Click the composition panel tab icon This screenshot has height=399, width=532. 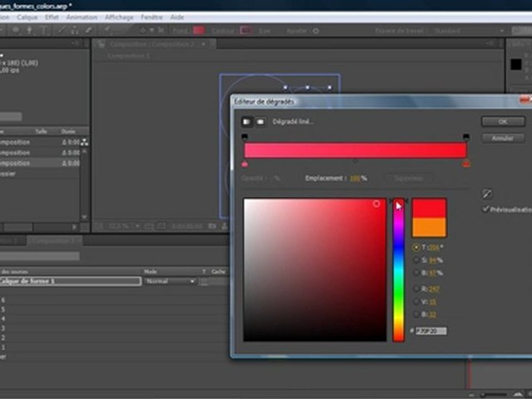pos(101,44)
